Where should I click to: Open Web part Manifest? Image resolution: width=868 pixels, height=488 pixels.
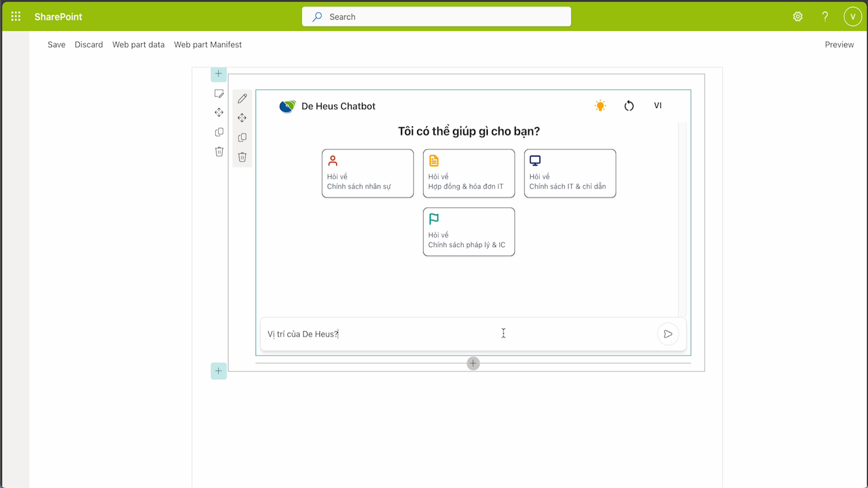coord(208,44)
